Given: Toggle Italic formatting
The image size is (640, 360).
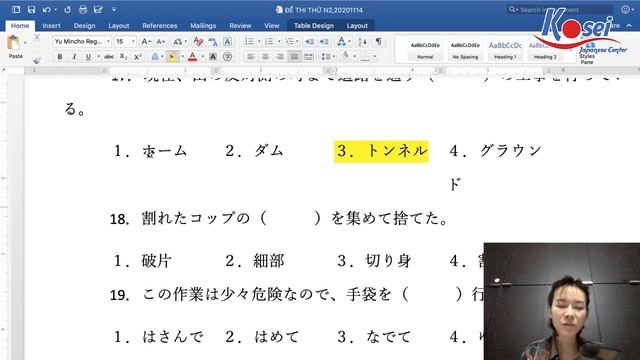Looking at the screenshot, I should (x=74, y=57).
